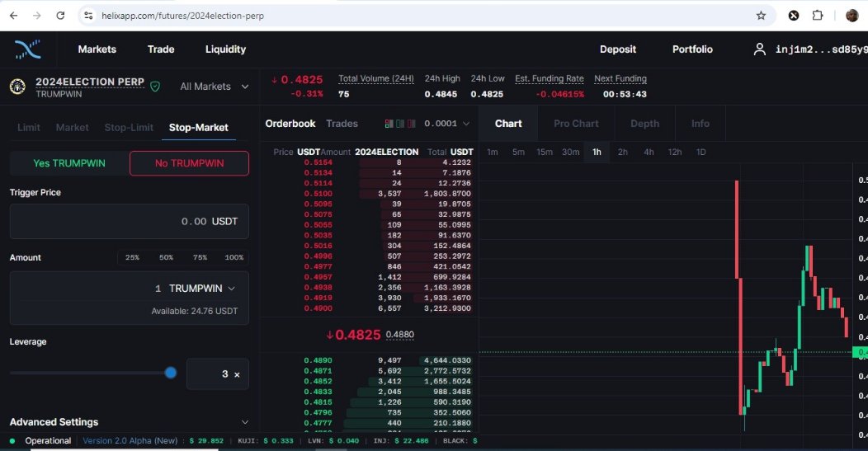Set amount to 50%
Image resolution: width=868 pixels, height=451 pixels.
point(166,257)
